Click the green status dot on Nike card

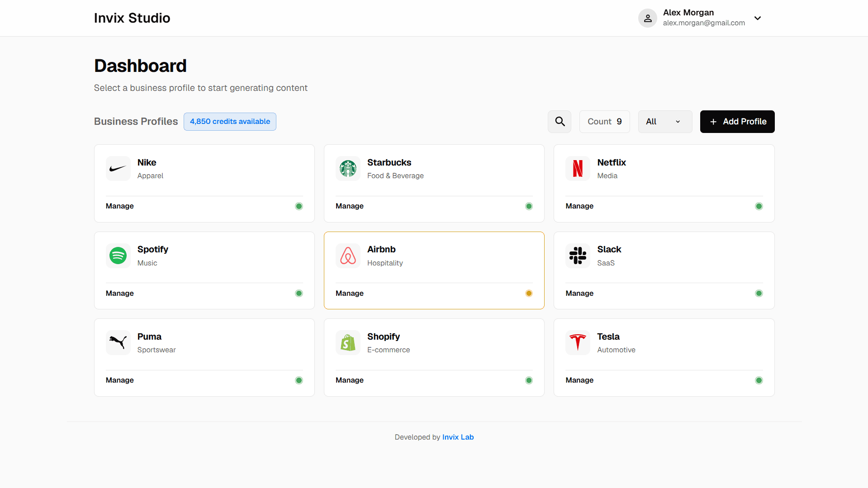[299, 206]
